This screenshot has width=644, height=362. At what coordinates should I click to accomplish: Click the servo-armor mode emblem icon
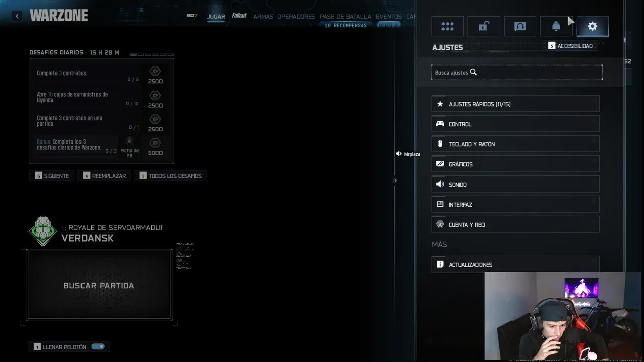[x=43, y=231]
